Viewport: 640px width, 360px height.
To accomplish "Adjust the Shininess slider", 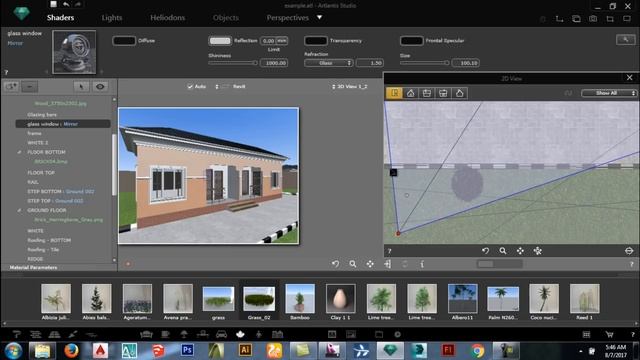I will pos(233,63).
